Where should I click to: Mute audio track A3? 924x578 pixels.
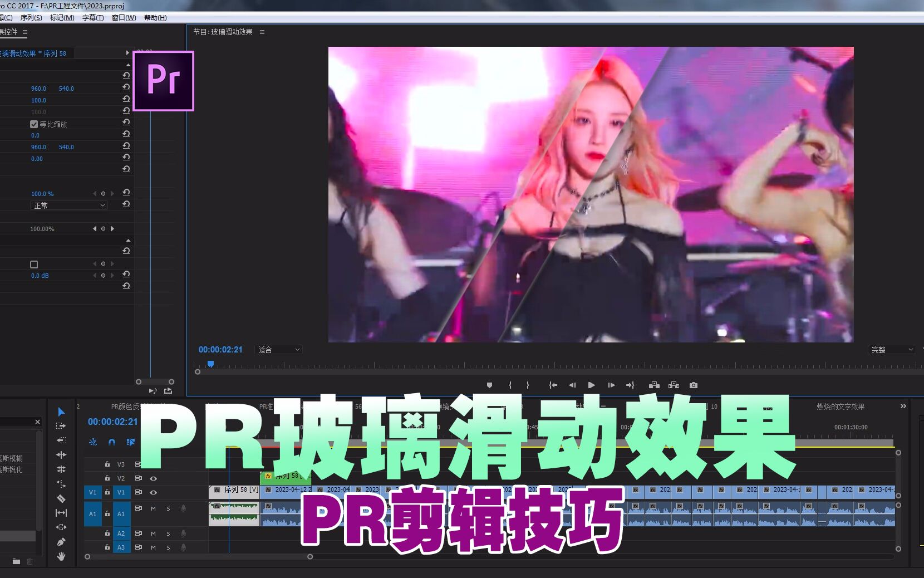153,547
